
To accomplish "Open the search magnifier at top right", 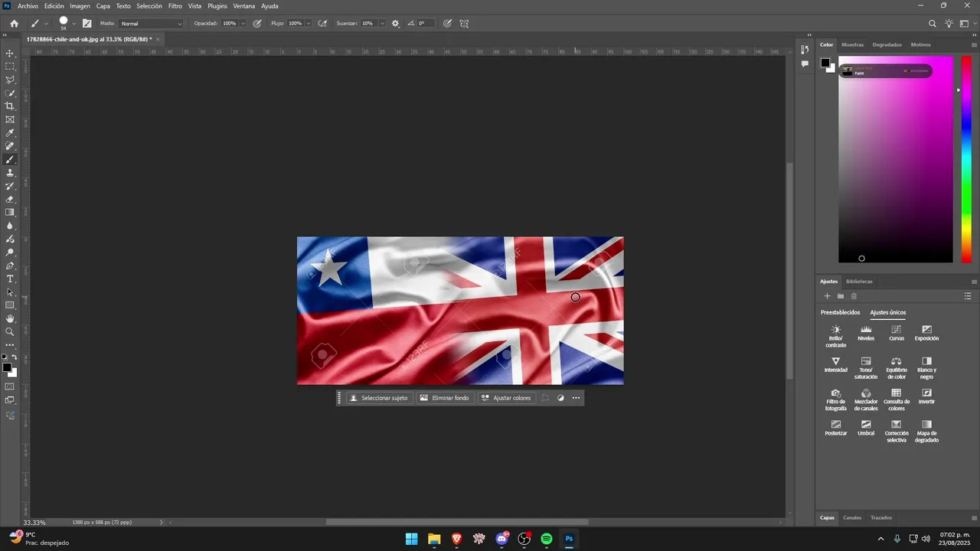I will [x=933, y=24].
